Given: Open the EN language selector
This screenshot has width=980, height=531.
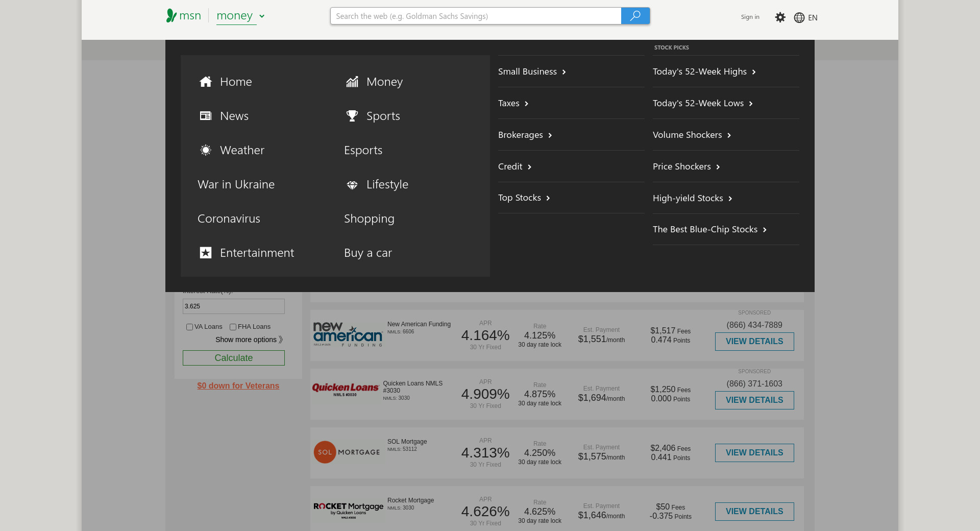Looking at the screenshot, I should pos(805,17).
